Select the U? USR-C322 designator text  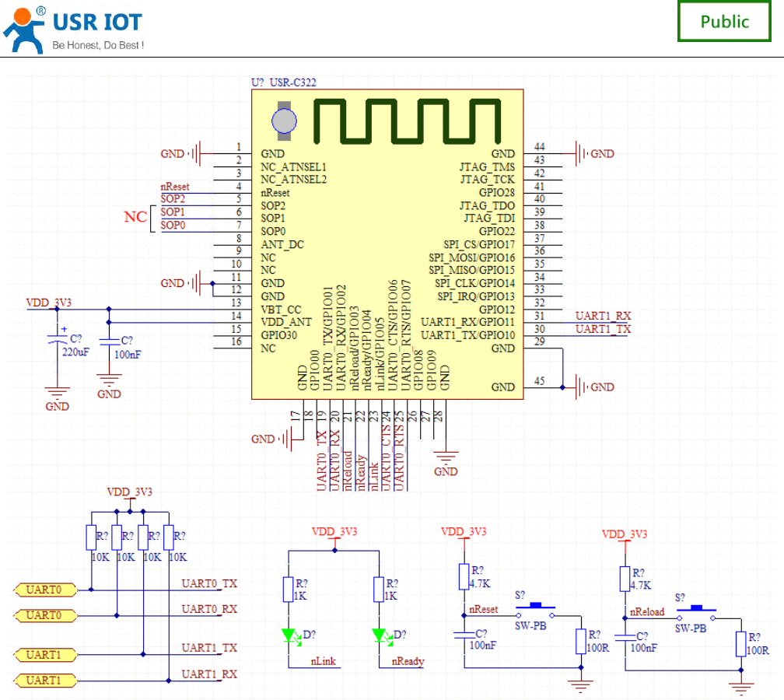283,82
